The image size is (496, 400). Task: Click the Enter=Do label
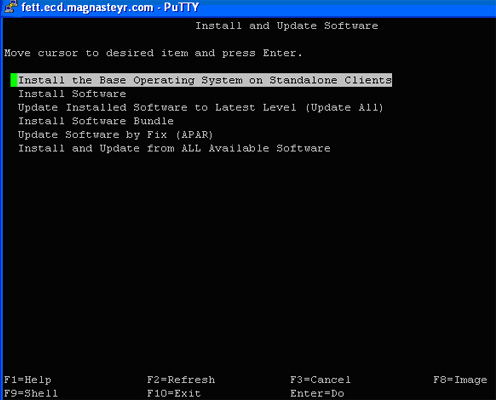click(317, 393)
